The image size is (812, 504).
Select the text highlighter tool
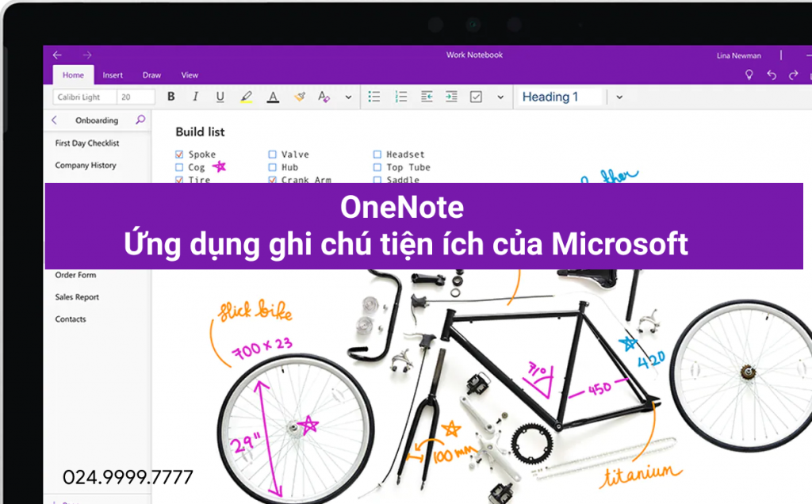(245, 96)
